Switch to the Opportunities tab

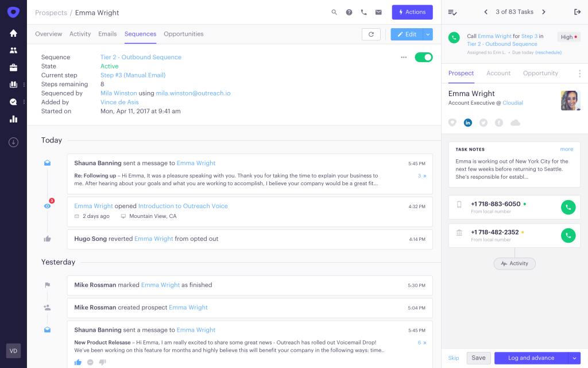[184, 34]
